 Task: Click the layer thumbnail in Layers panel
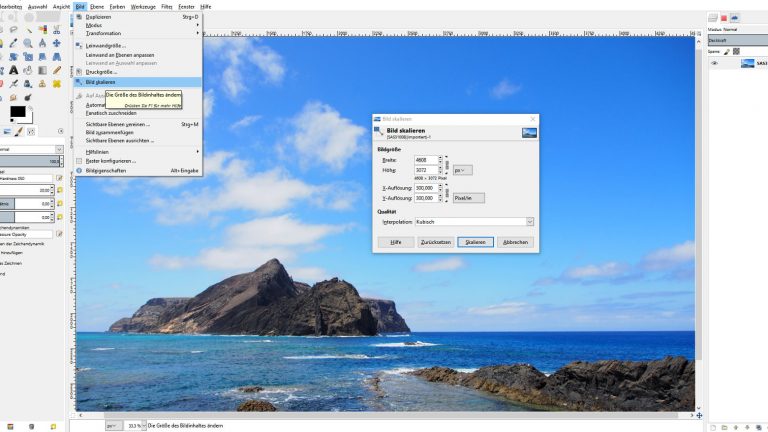[x=747, y=63]
